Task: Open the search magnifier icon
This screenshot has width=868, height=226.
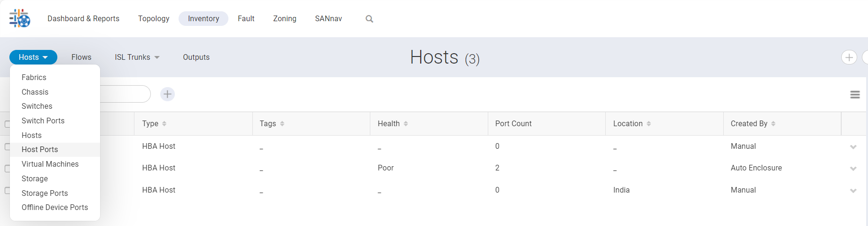Action: [369, 19]
